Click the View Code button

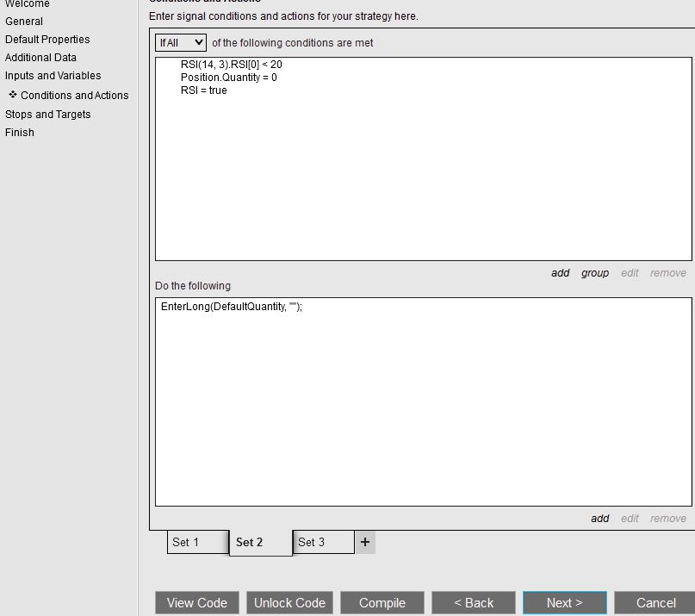coord(197,603)
